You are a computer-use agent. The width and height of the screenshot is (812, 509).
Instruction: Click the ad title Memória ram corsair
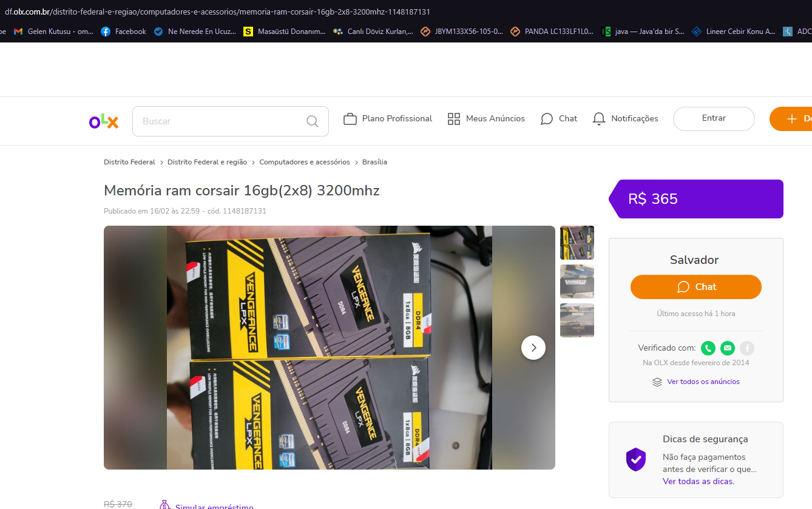point(242,190)
